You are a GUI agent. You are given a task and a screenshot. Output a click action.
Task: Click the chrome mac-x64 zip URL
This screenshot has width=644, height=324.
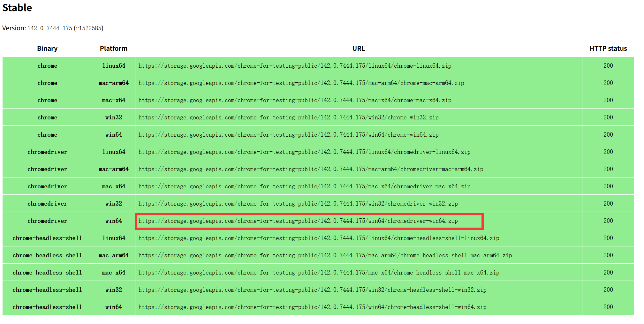click(295, 100)
